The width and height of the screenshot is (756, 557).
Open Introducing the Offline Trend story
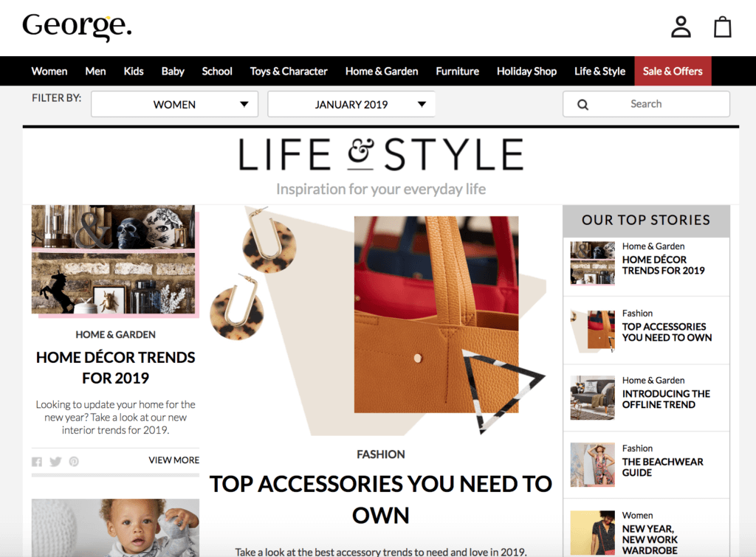[666, 399]
